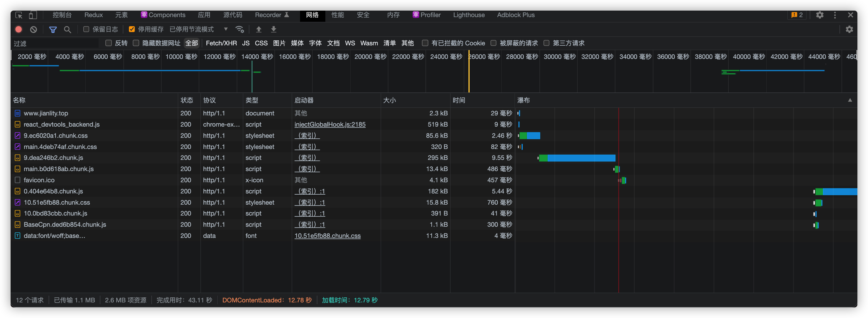The image size is (868, 318).
Task: Toggle the filter funnel icon
Action: (x=53, y=29)
